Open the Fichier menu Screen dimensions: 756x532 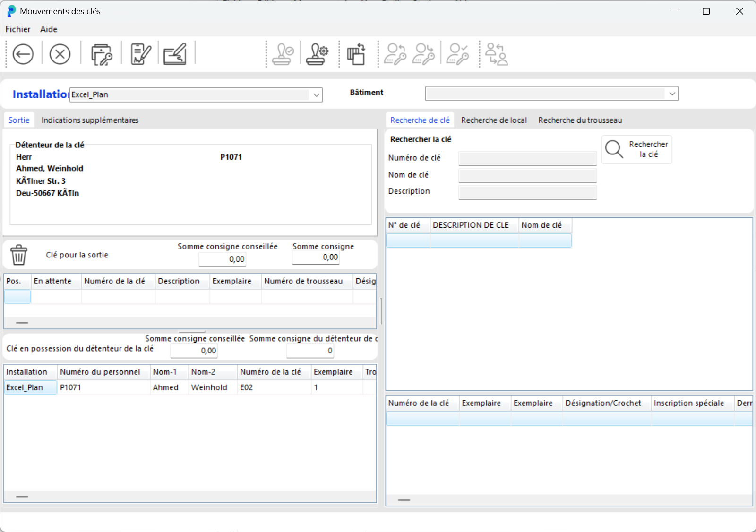tap(18, 29)
